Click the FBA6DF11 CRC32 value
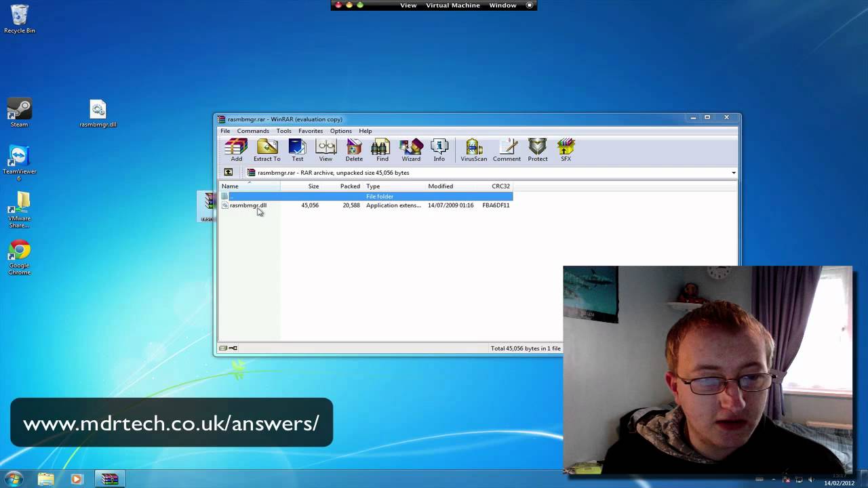 (x=496, y=205)
